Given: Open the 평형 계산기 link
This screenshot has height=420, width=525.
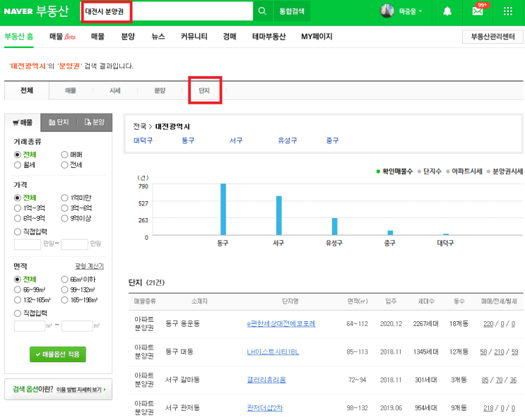Looking at the screenshot, I should [90, 266].
